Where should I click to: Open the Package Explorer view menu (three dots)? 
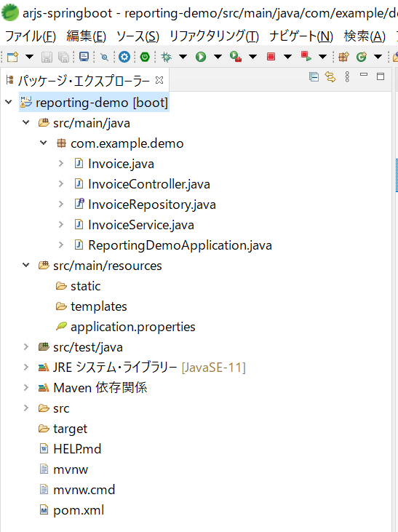347,76
